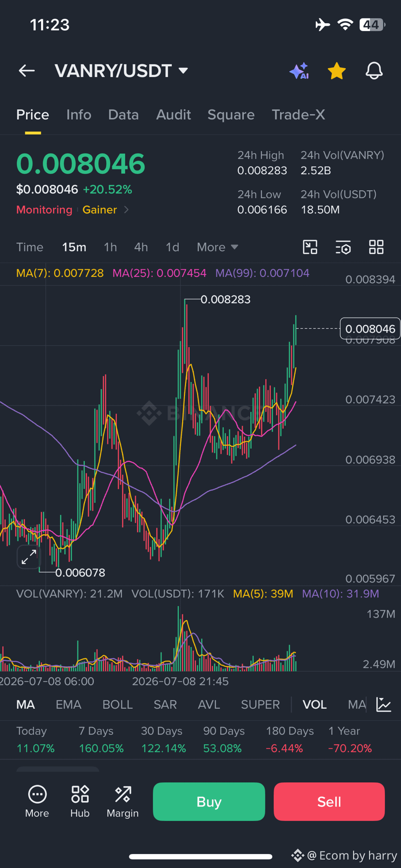Screen dimensions: 401x868
Task: Enable the BOLL indicator
Action: (x=118, y=705)
